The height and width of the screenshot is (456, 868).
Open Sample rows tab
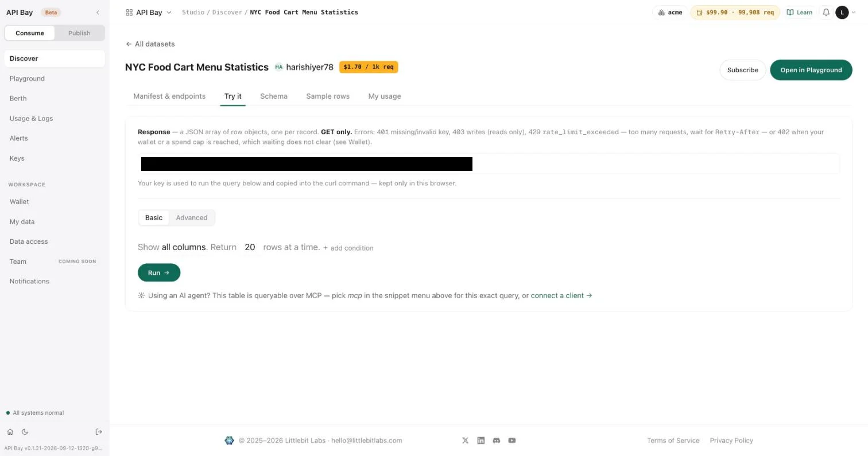[x=328, y=96]
